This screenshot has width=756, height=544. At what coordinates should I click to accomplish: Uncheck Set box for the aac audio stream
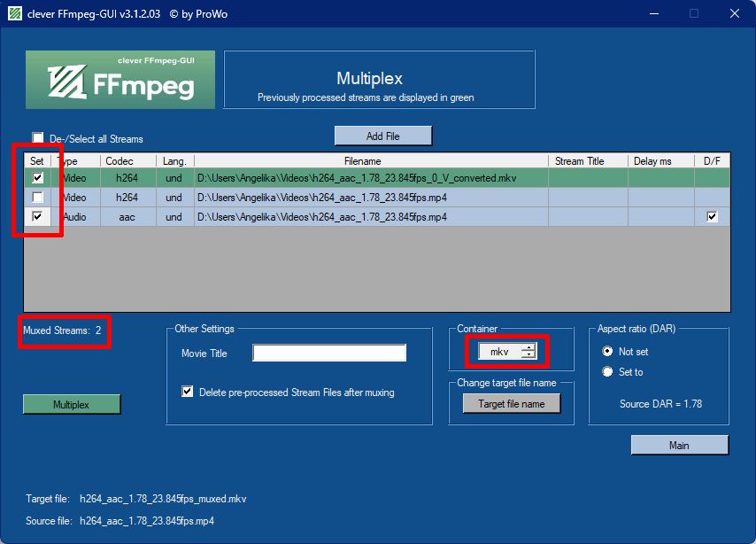pos(37,216)
